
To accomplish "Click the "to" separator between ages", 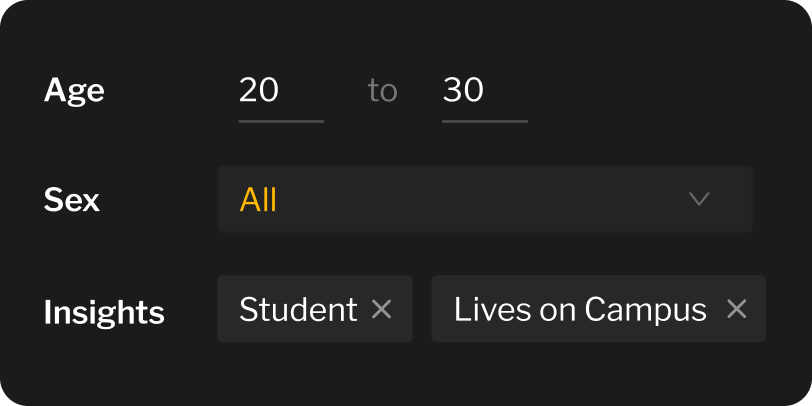I will click(382, 92).
